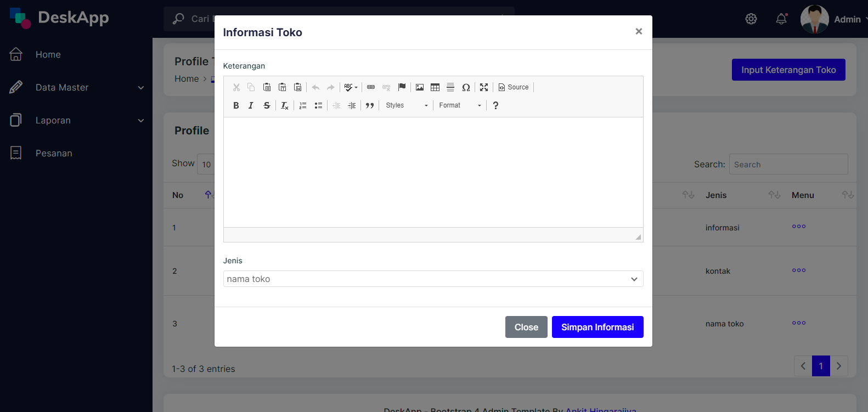The image size is (868, 412).
Task: Click Simpan Informasi button
Action: pyautogui.click(x=598, y=327)
